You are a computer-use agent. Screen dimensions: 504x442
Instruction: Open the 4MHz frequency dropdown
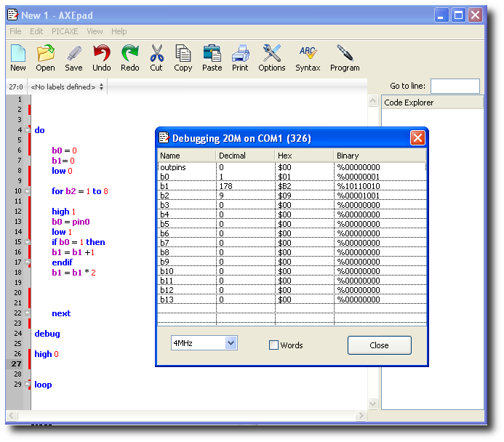[x=231, y=343]
